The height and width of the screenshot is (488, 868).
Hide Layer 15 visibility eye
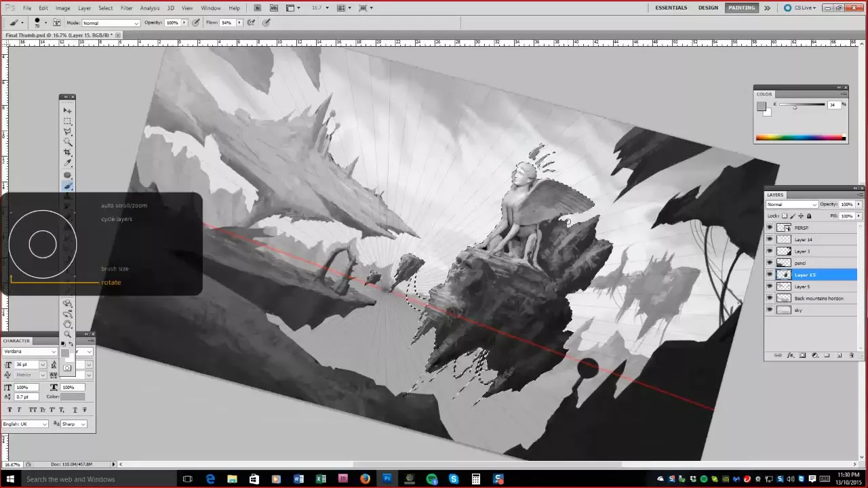pyautogui.click(x=770, y=274)
